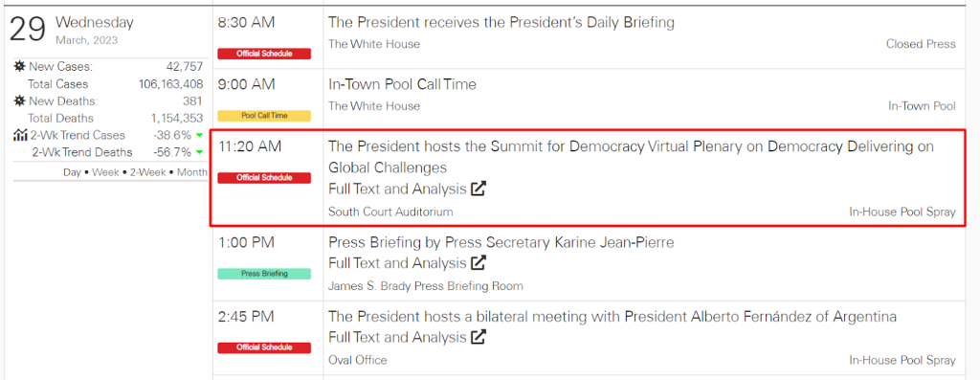The width and height of the screenshot is (980, 380).
Task: Select the Wednesday 29 date header
Action: pyautogui.click(x=72, y=30)
